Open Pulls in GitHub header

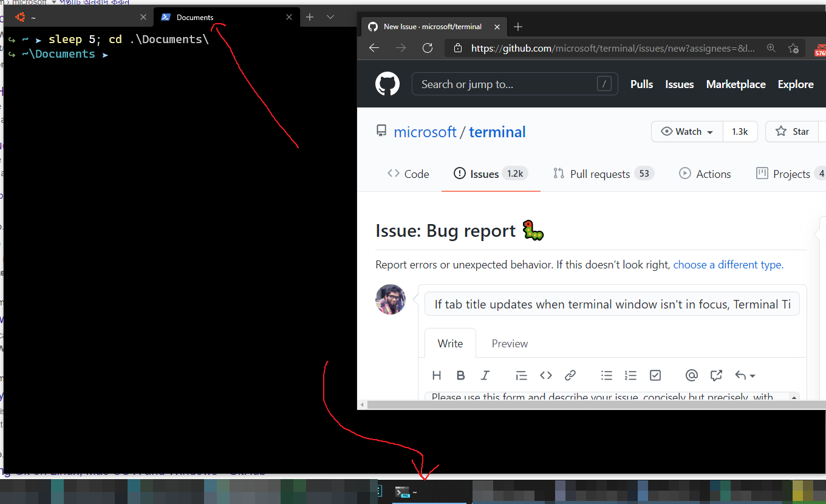(641, 84)
